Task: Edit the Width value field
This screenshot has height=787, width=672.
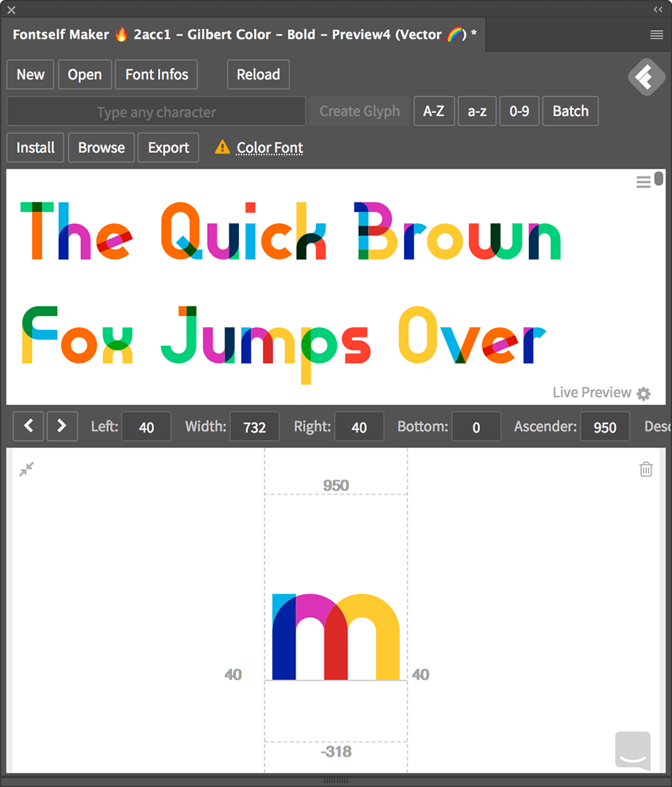Action: point(255,427)
